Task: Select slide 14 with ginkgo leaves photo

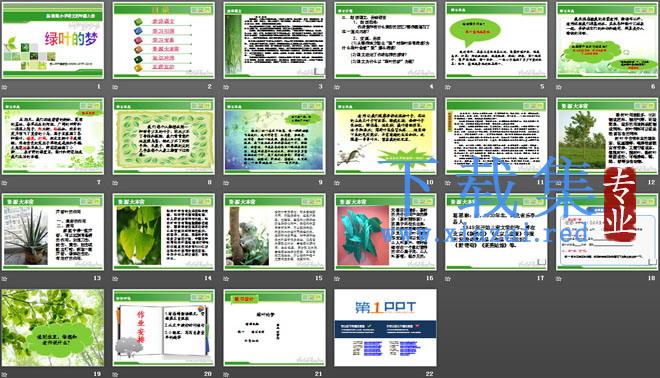Action: coord(164,232)
